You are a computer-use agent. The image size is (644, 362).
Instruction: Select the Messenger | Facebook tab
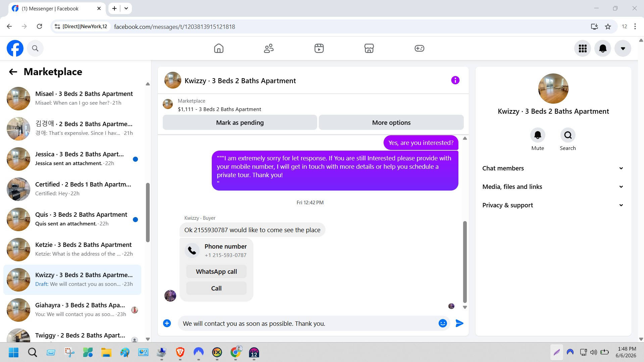tap(56, 9)
